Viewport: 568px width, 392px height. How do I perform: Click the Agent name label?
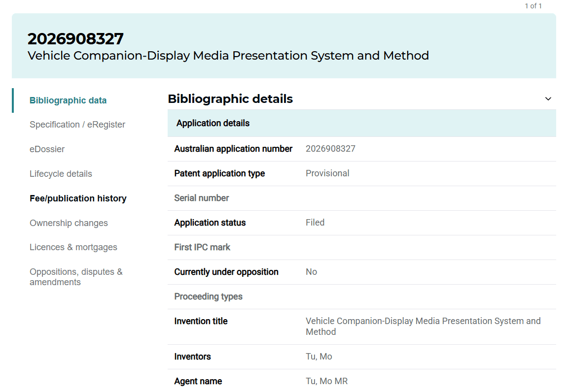pos(198,381)
